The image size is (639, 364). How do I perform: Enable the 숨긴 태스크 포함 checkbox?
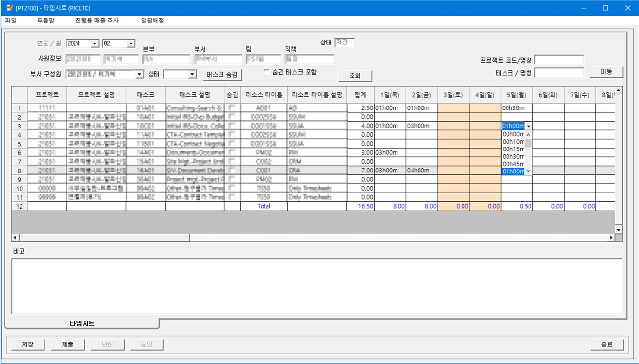pos(266,72)
